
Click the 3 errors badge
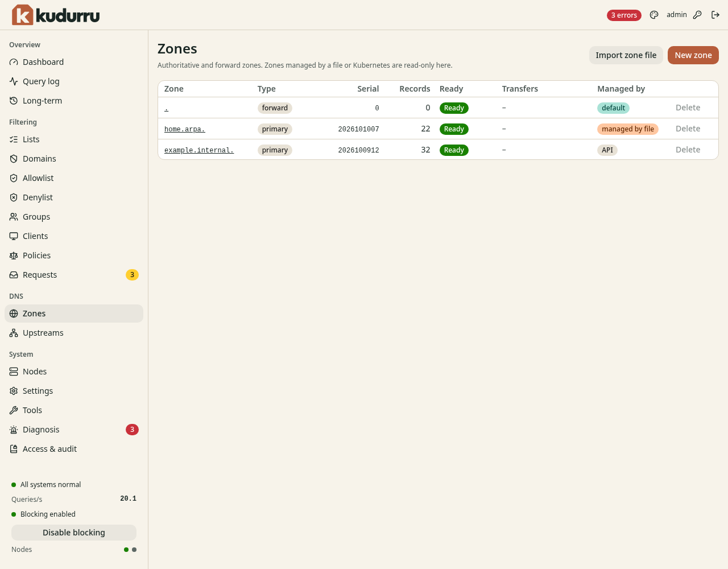point(624,15)
